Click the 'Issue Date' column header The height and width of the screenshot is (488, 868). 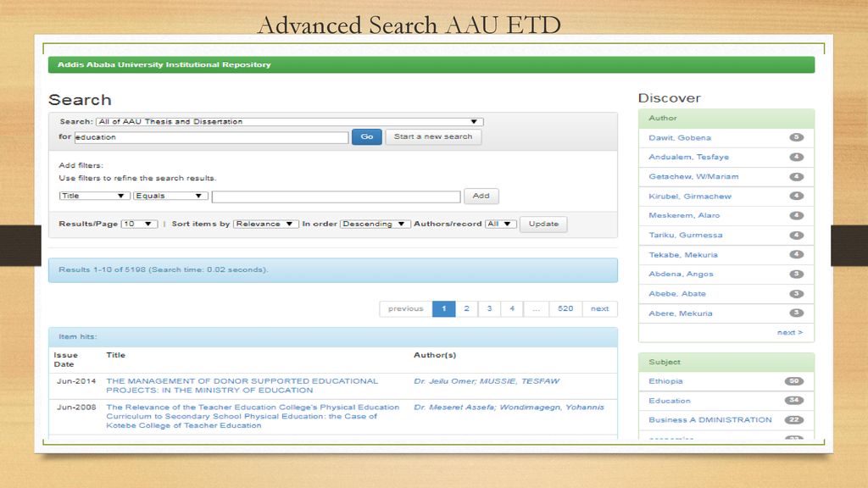(65, 359)
